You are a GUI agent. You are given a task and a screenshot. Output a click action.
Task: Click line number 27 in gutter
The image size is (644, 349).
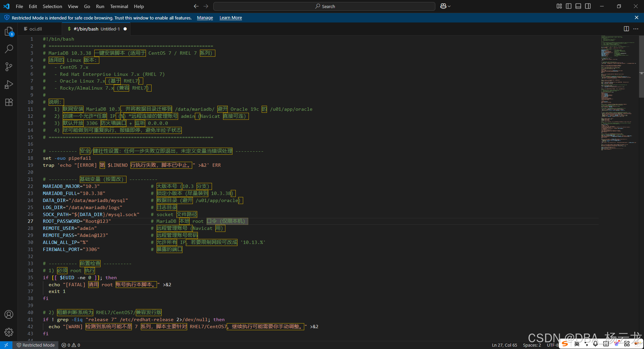(x=31, y=221)
